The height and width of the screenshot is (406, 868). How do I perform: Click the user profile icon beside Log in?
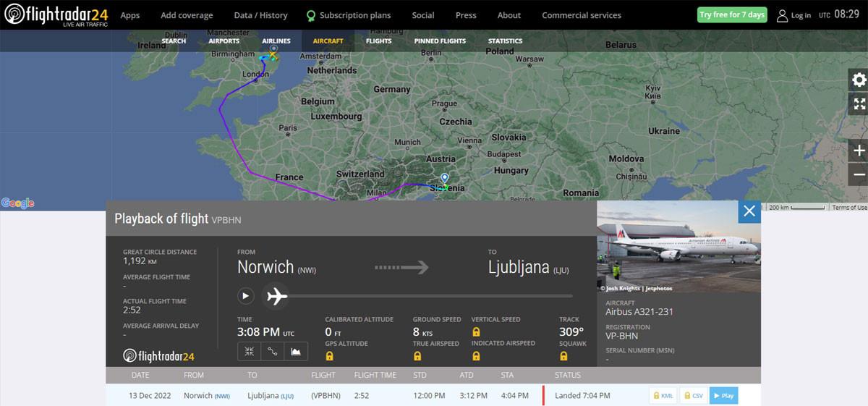782,15
